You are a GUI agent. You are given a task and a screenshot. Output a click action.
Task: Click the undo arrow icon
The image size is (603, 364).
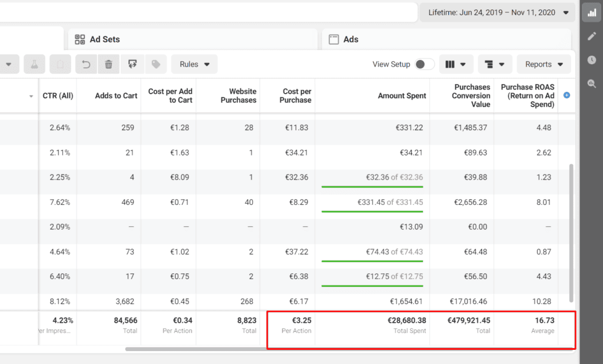coord(86,64)
